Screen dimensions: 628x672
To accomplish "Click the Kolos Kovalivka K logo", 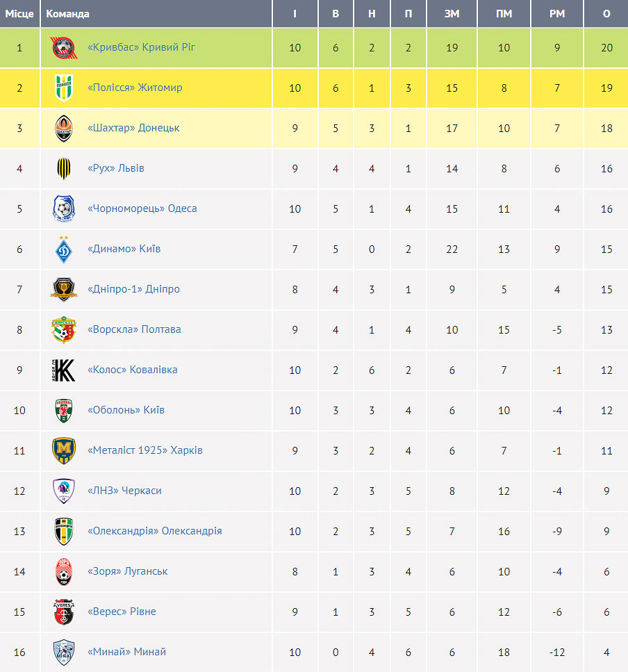I will tap(64, 370).
